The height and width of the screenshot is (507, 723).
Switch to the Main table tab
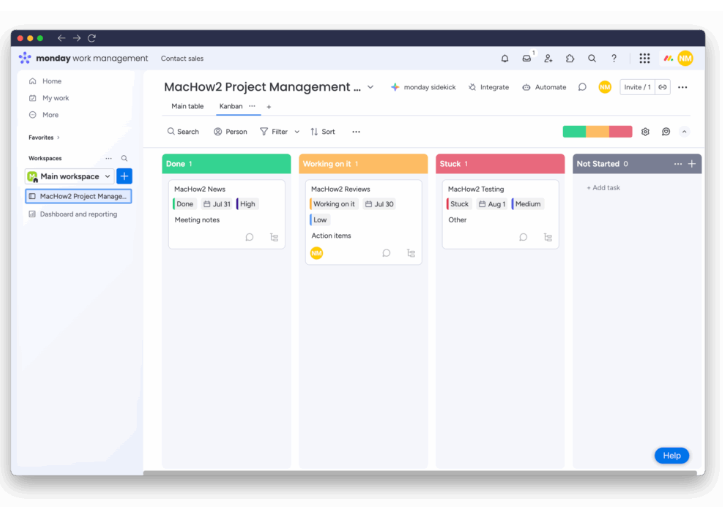[187, 106]
